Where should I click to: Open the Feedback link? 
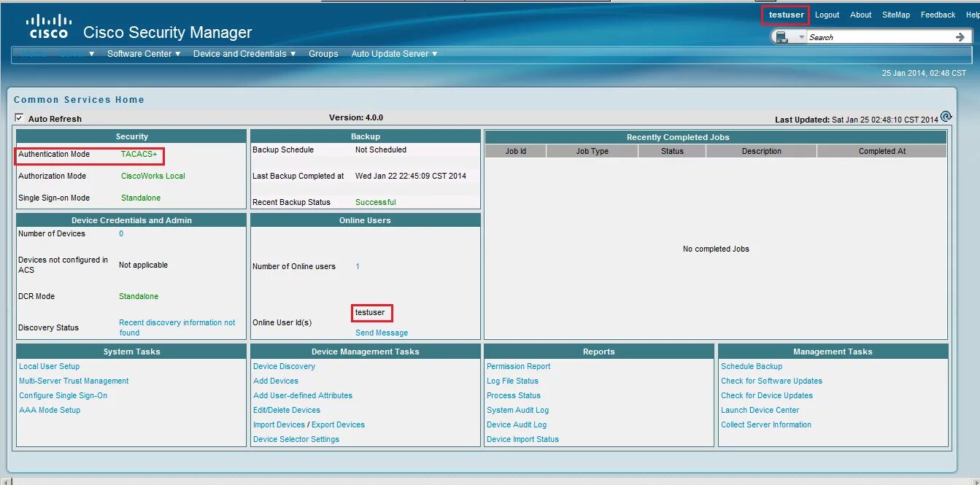(938, 15)
